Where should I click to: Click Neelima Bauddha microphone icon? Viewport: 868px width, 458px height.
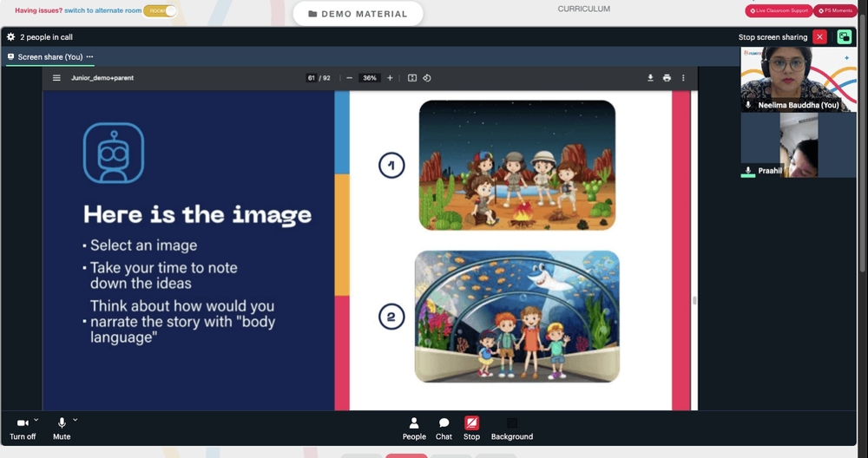click(748, 105)
